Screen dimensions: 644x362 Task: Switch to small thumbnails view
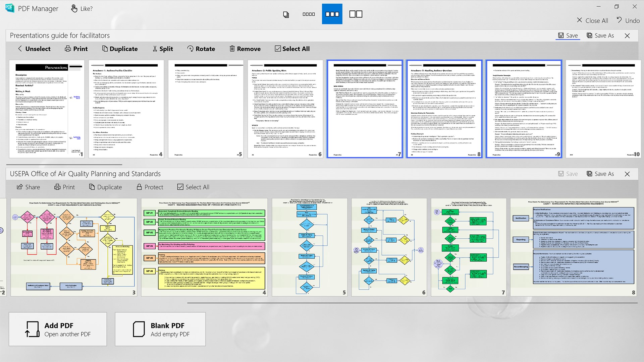[x=309, y=14]
